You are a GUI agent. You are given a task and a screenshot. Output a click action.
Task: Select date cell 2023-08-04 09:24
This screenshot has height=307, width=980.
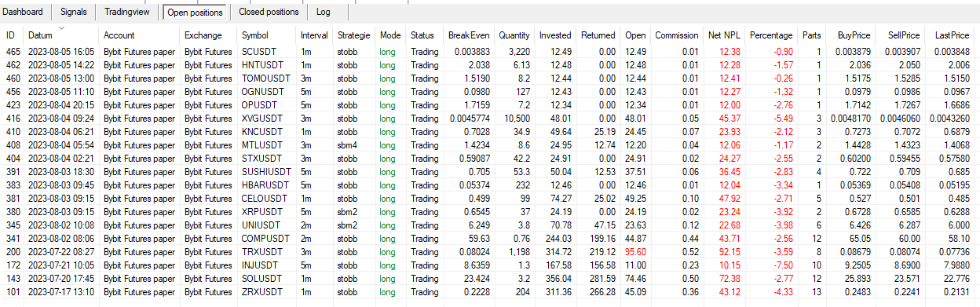pyautogui.click(x=61, y=118)
